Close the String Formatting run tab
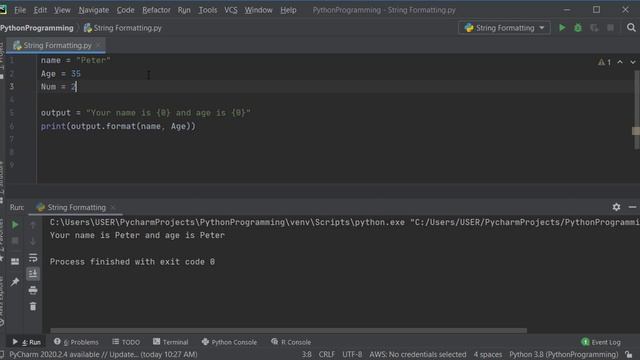Screen dimensions: 640x360 [x=113, y=207]
